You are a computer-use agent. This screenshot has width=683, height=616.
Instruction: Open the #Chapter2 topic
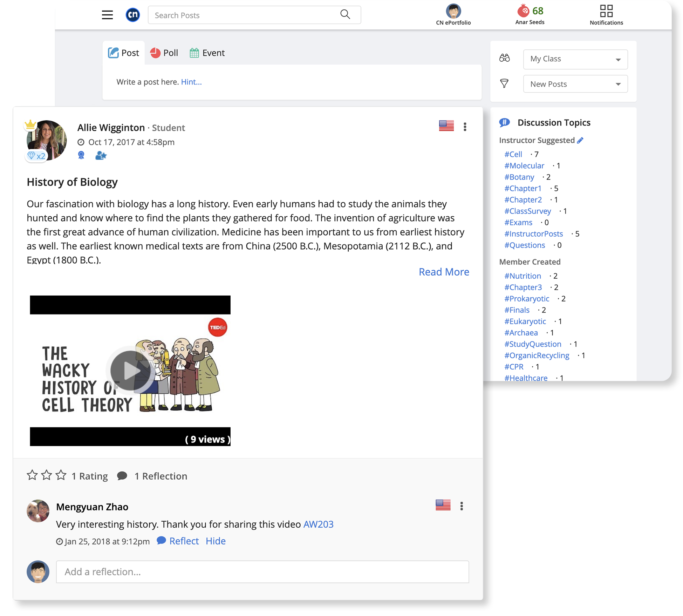[523, 199]
